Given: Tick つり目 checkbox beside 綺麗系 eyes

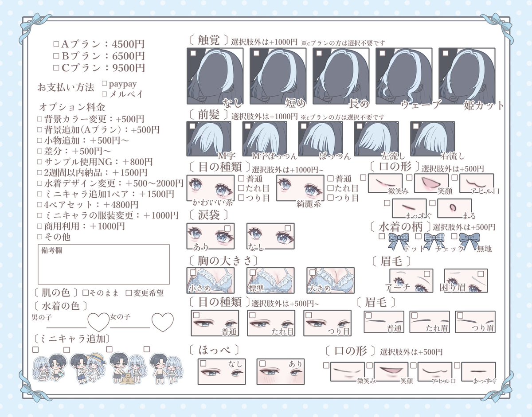Looking at the screenshot, I should coord(331,198).
